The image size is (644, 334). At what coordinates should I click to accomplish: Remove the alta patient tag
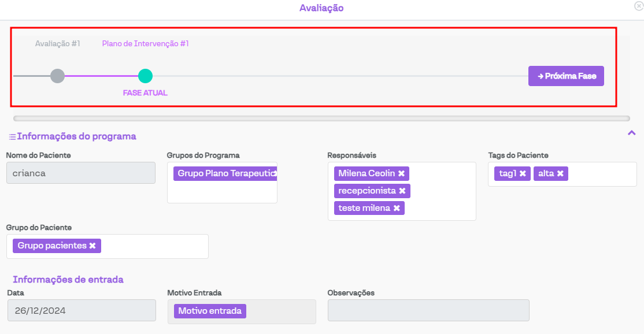[560, 173]
